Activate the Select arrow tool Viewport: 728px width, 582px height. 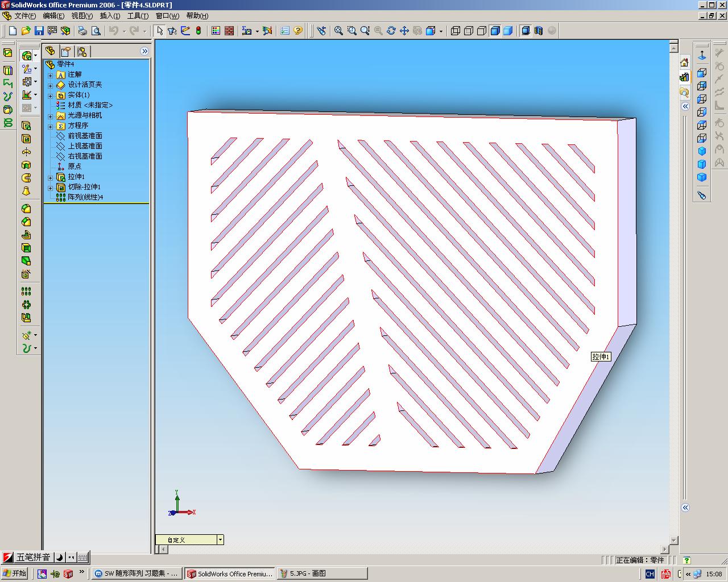pos(160,31)
